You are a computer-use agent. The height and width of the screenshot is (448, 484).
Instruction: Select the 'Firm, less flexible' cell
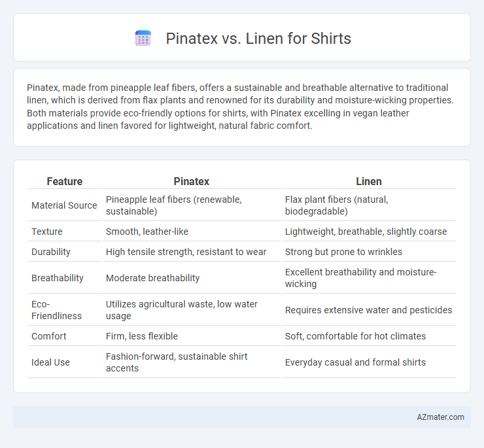(x=192, y=336)
